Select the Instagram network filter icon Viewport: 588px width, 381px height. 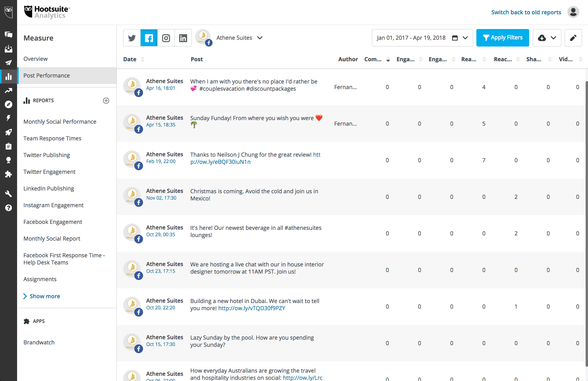tap(166, 38)
